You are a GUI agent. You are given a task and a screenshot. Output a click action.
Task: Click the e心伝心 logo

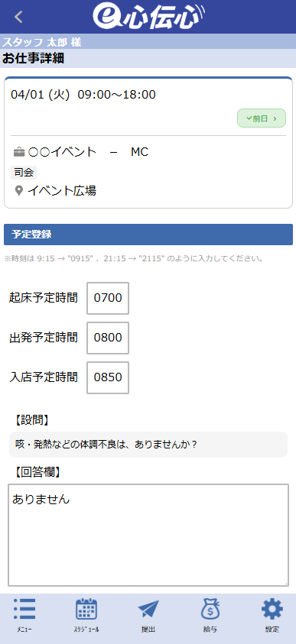coord(148,17)
